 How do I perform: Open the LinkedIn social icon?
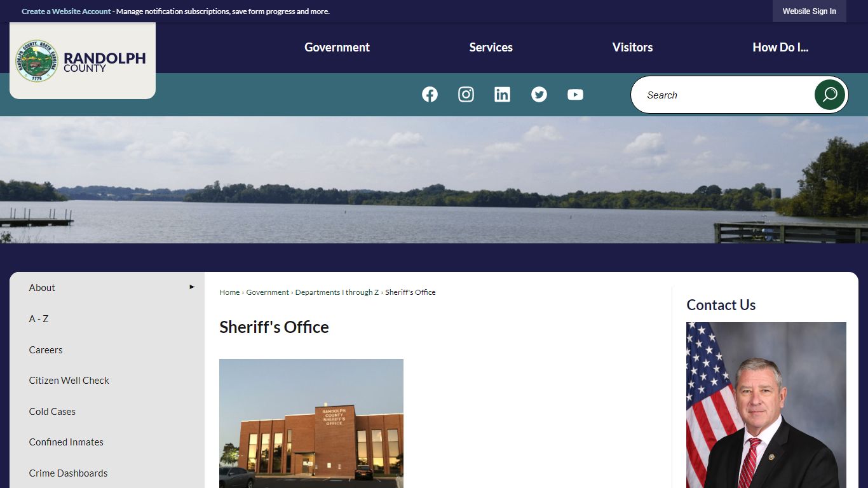(502, 95)
